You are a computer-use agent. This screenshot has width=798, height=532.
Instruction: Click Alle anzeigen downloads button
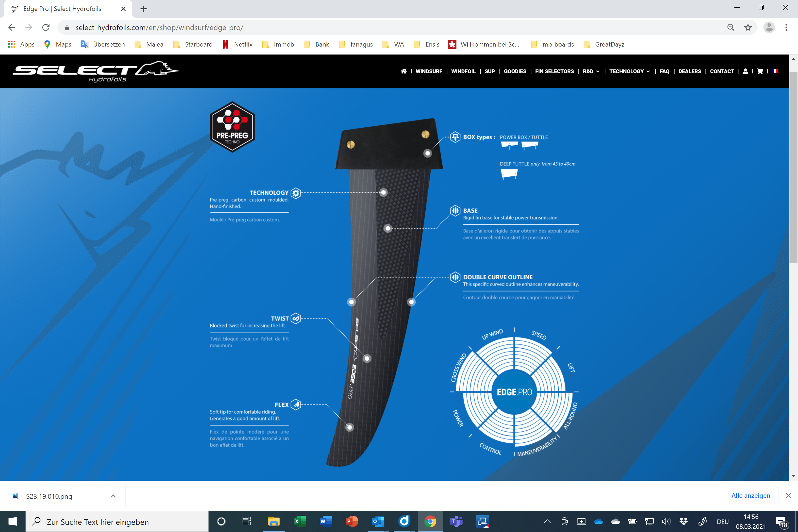(x=750, y=495)
